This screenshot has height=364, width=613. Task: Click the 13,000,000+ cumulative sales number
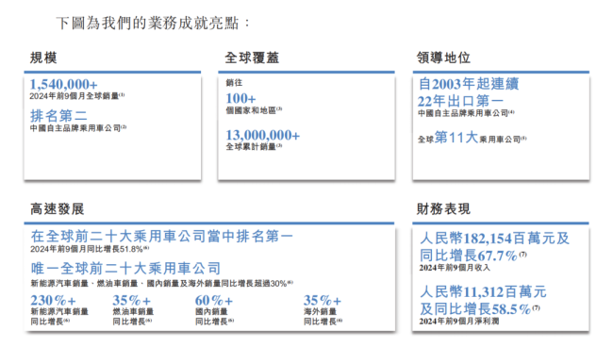point(262,135)
